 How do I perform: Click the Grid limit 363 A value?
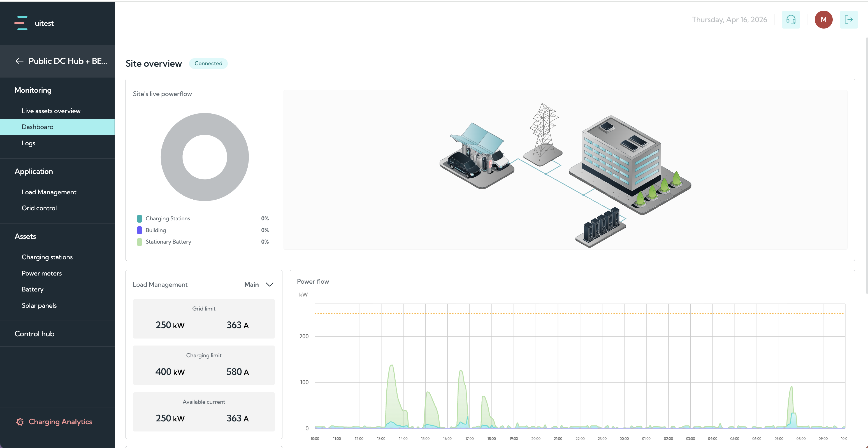(238, 325)
